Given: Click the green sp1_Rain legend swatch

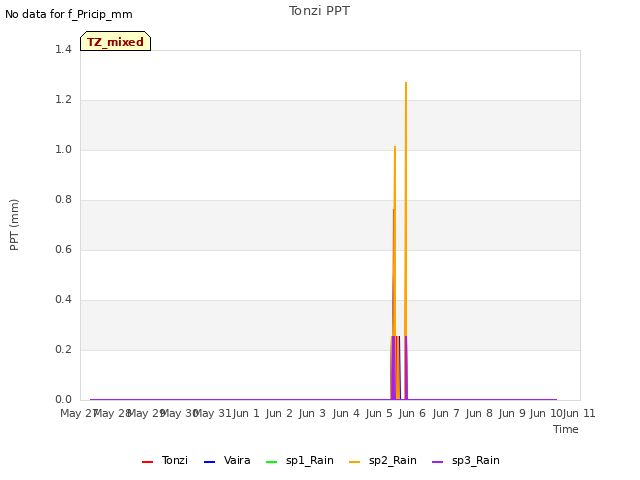Looking at the screenshot, I should tap(271, 462).
